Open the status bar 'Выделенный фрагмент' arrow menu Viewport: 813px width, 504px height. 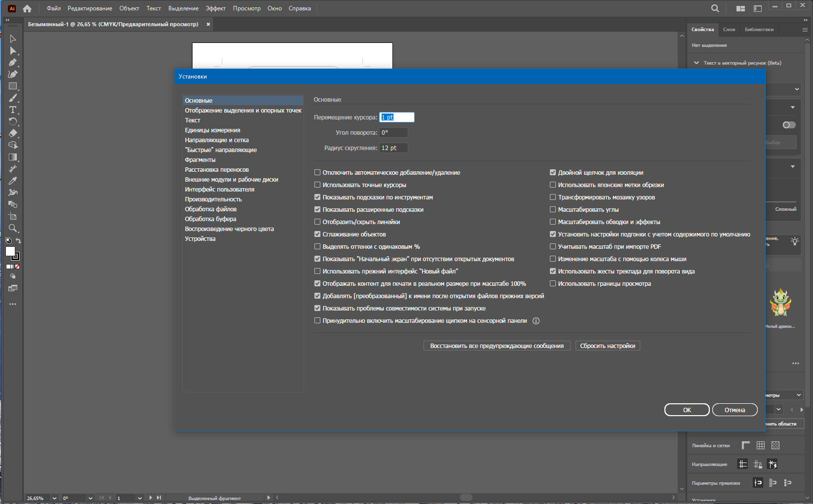click(269, 498)
